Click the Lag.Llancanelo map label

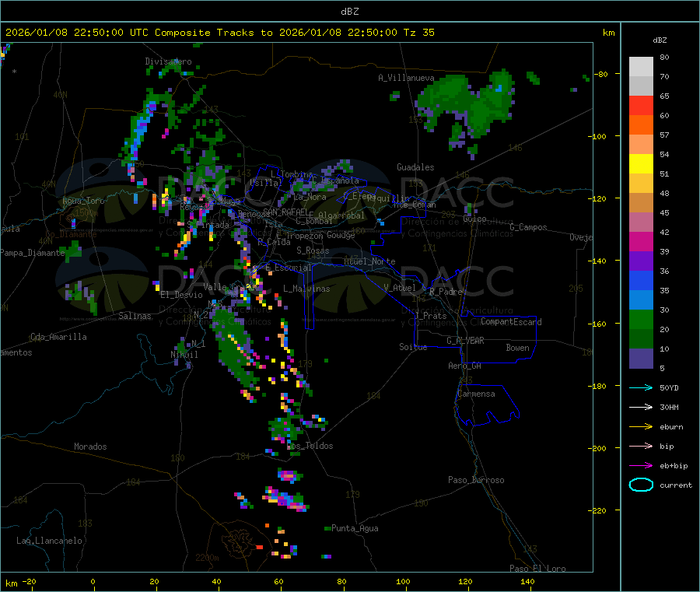[x=49, y=541]
